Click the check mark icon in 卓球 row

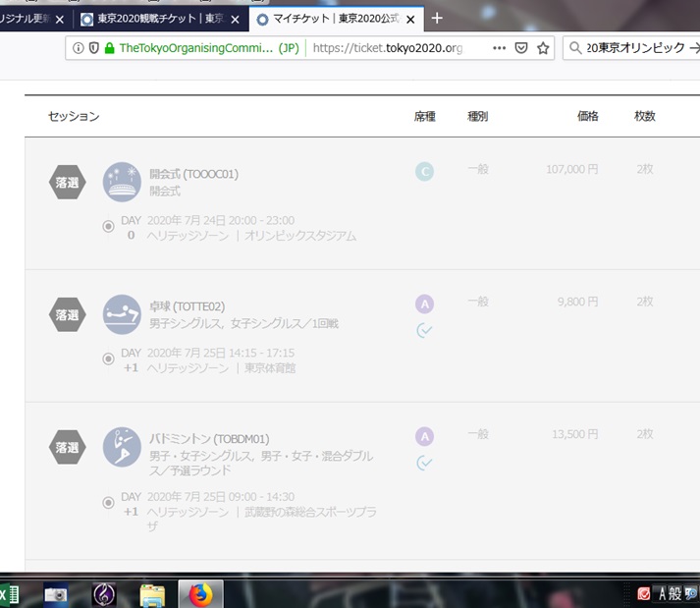tap(424, 331)
